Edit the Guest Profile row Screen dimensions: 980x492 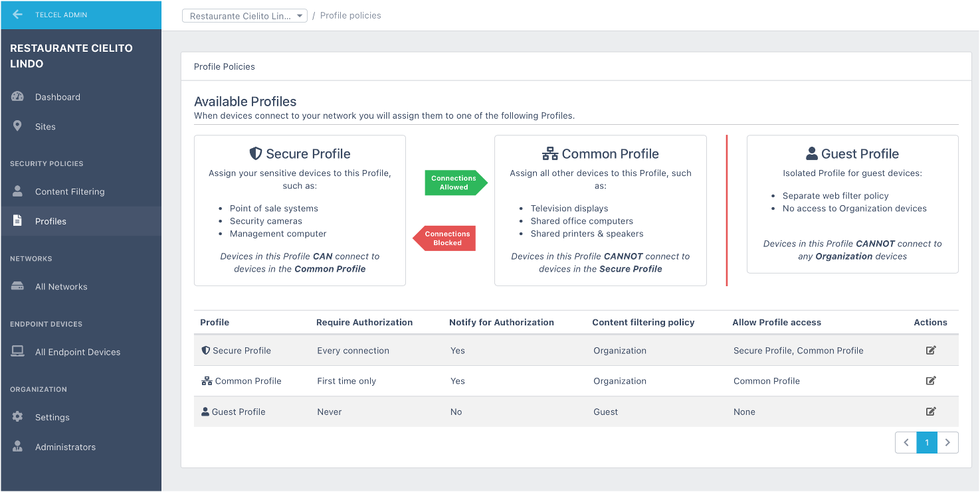931,411
